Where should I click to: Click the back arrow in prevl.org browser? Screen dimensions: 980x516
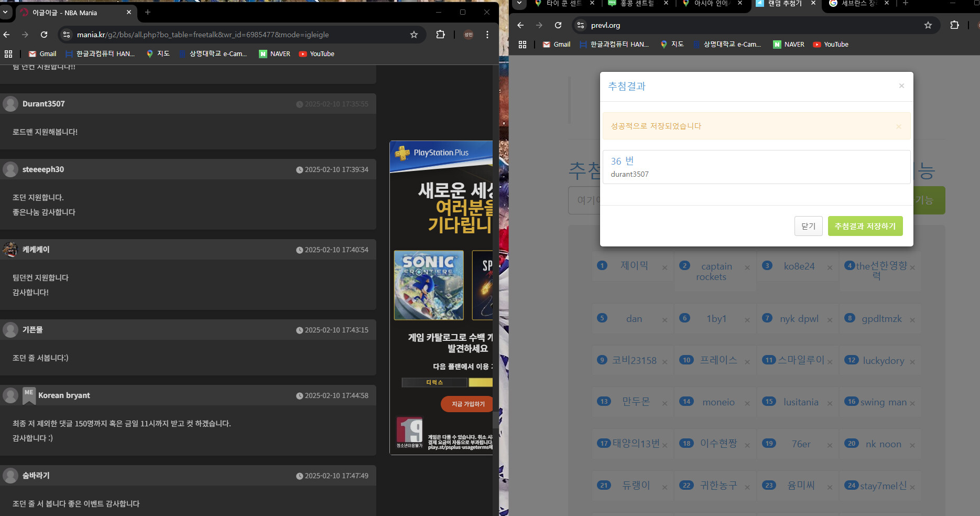pos(520,25)
